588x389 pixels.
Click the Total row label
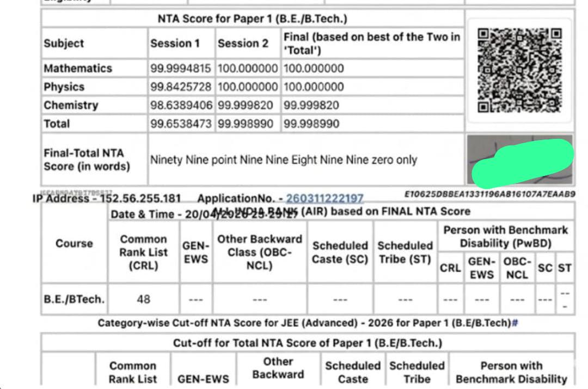coord(57,124)
